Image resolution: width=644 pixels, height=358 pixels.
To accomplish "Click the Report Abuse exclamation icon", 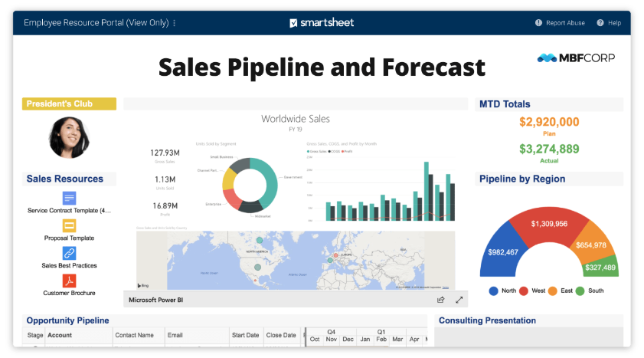I will 538,23.
